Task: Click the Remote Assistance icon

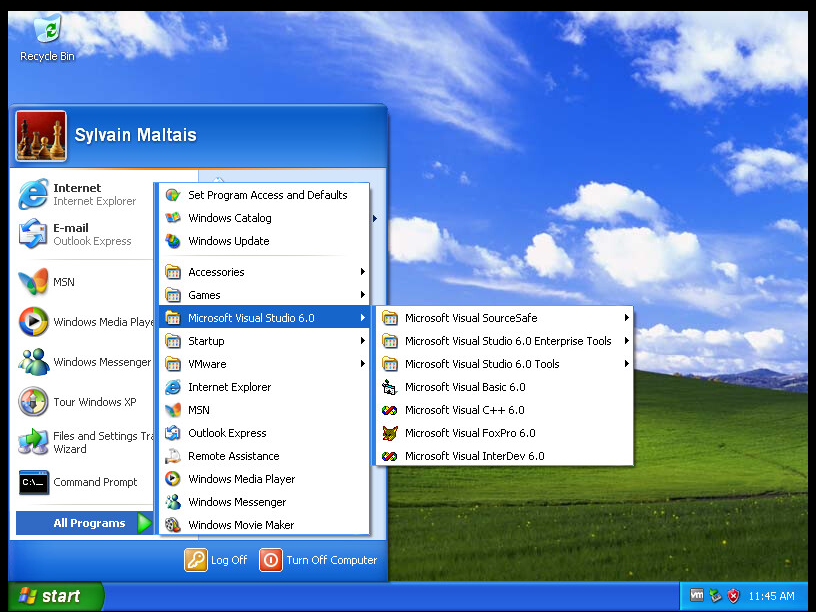Action: point(173,456)
